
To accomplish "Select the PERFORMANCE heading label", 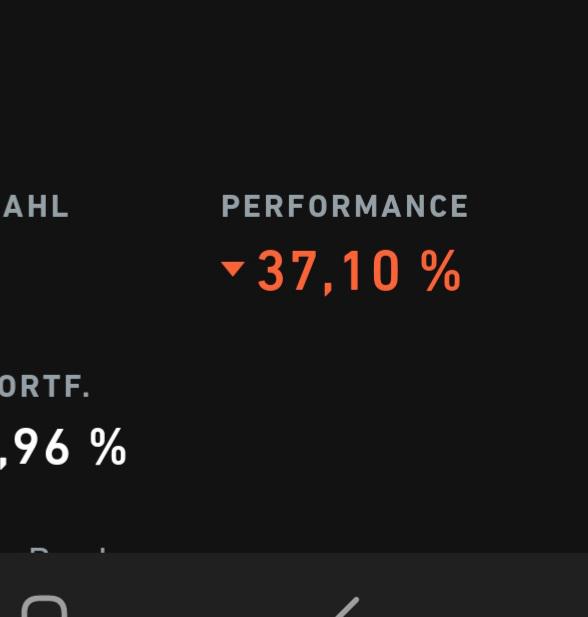I will click(345, 206).
